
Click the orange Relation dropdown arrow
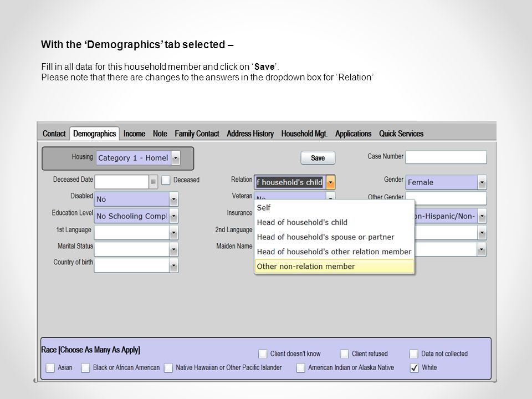(330, 182)
